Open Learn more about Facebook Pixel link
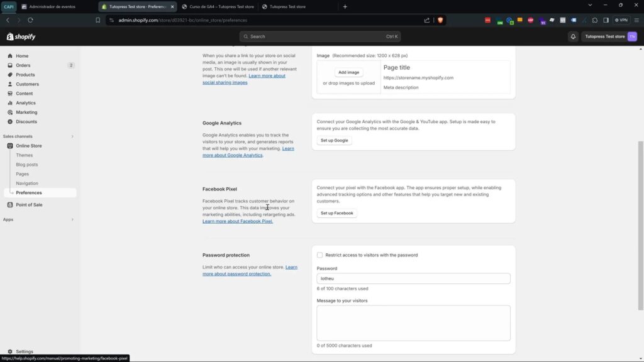 [x=237, y=221]
